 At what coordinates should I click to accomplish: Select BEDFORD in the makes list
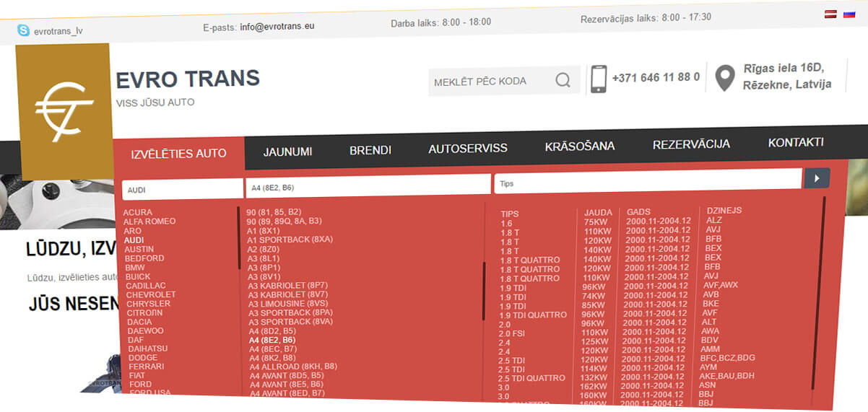[144, 258]
